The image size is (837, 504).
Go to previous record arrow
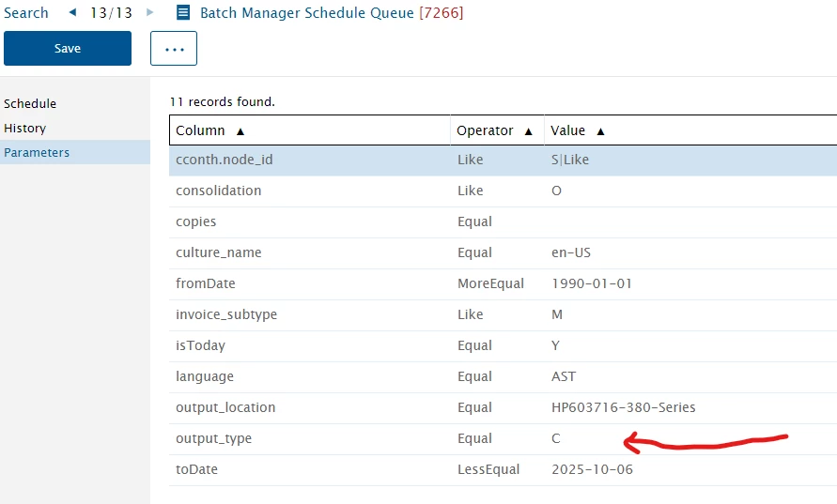click(x=72, y=12)
